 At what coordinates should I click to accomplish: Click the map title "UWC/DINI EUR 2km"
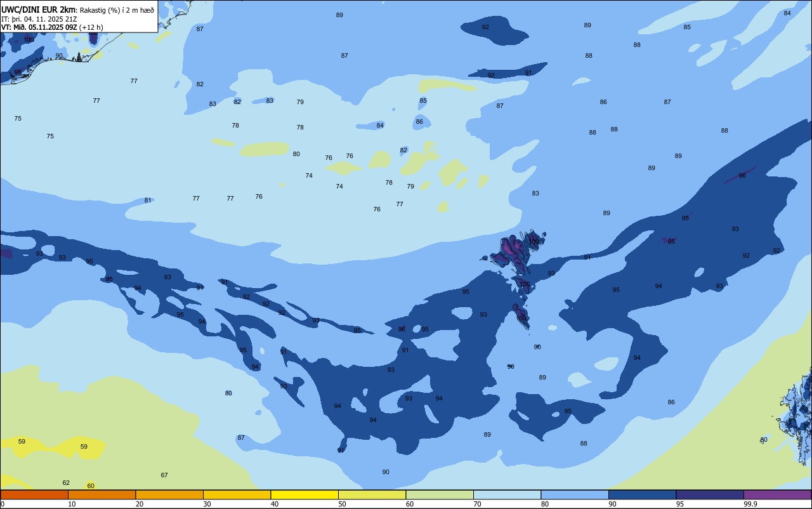coord(38,10)
